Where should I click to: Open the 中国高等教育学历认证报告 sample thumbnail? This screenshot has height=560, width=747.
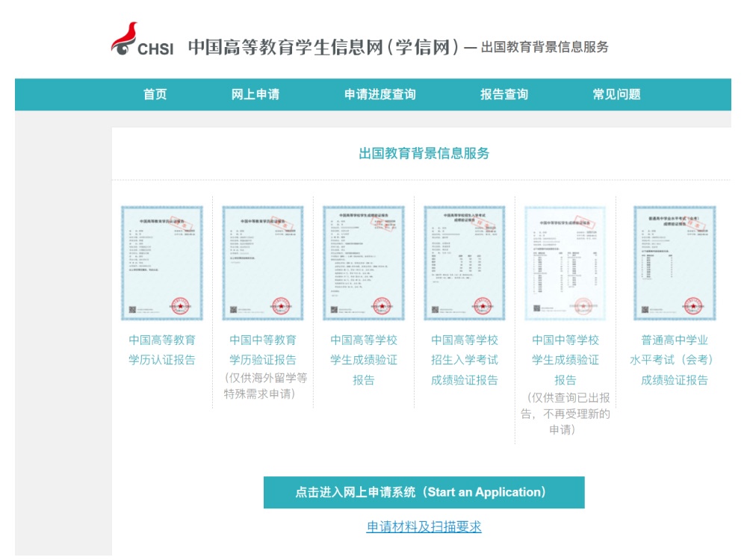[162, 263]
